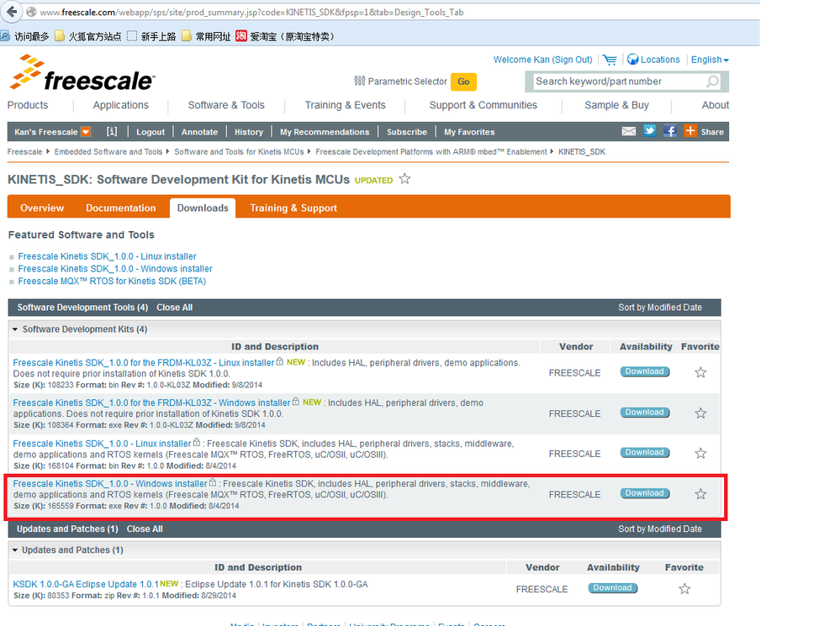Open Applications in main navigation

120,105
